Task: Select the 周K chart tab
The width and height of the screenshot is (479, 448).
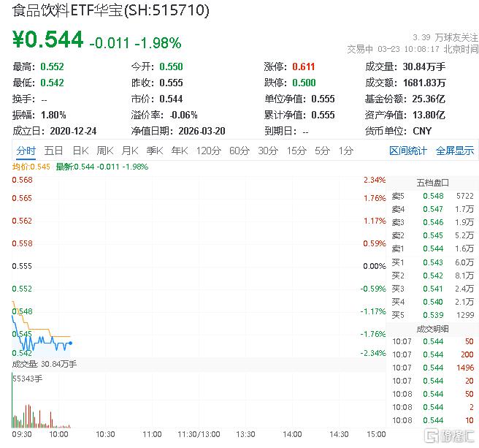Action: coord(105,151)
